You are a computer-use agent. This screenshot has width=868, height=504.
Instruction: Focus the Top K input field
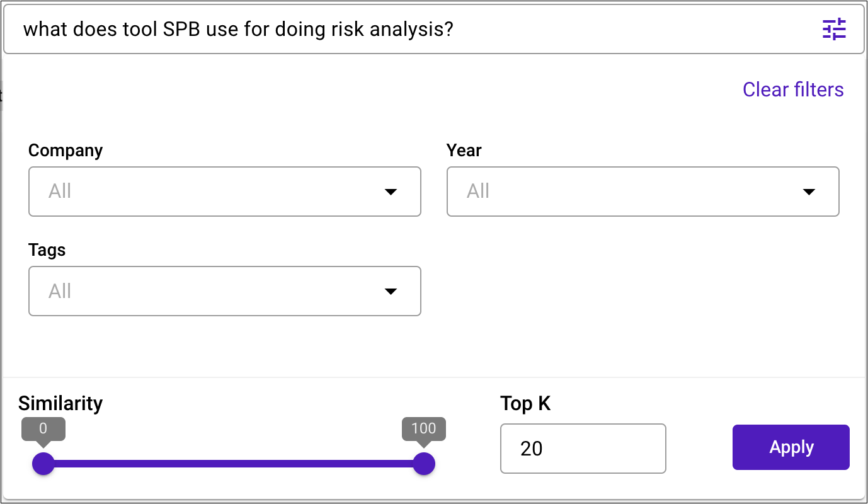pos(583,449)
